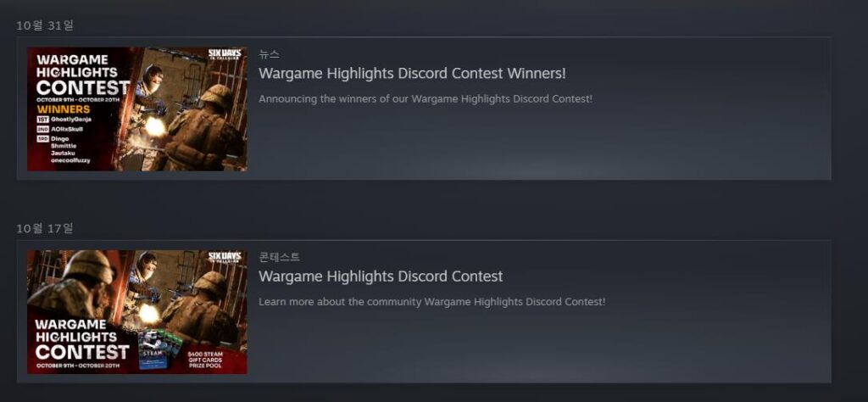Image resolution: width=868 pixels, height=402 pixels.
Task: Click the Steam gift cards graphic
Action: click(x=159, y=350)
